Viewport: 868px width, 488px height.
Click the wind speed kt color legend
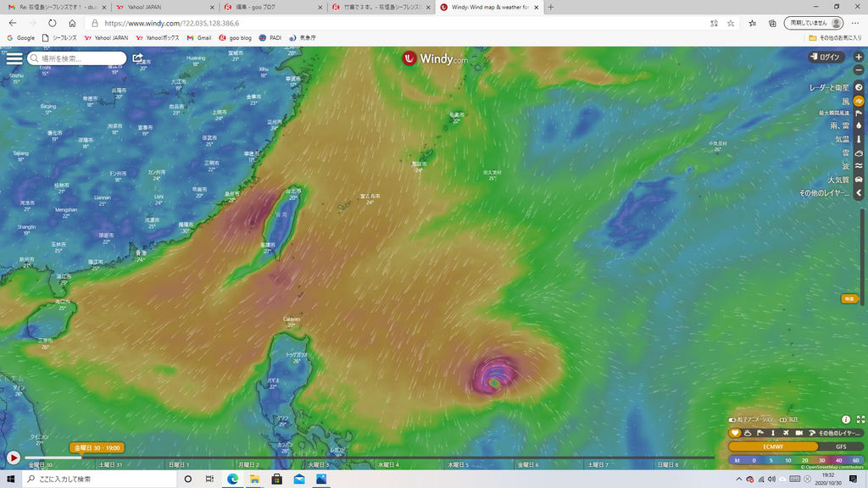796,460
